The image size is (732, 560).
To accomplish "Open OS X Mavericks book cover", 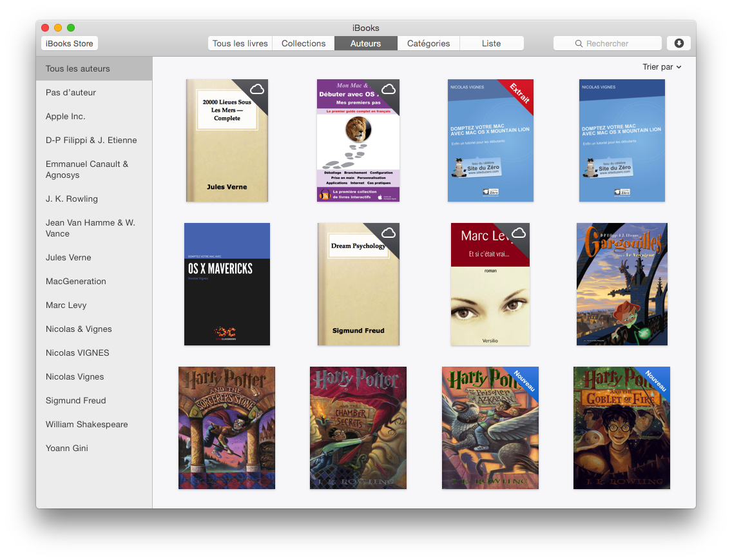I will coord(227,284).
